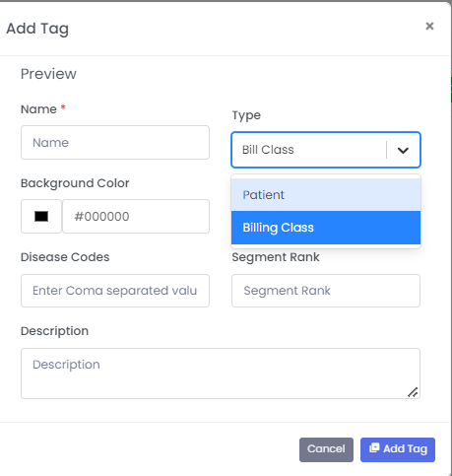Open the Type dropdown chevron

pos(403,150)
